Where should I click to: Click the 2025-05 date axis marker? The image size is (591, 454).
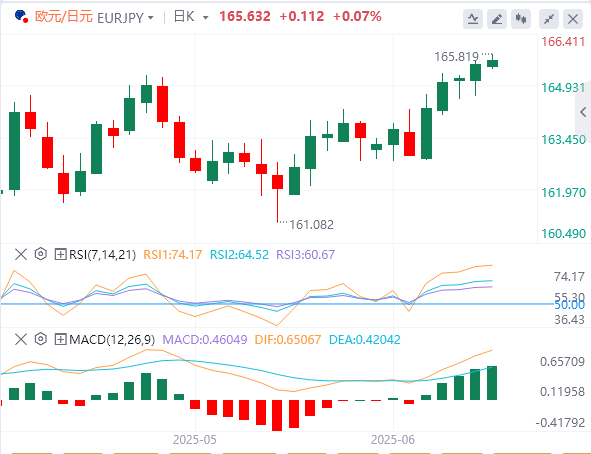(195, 440)
